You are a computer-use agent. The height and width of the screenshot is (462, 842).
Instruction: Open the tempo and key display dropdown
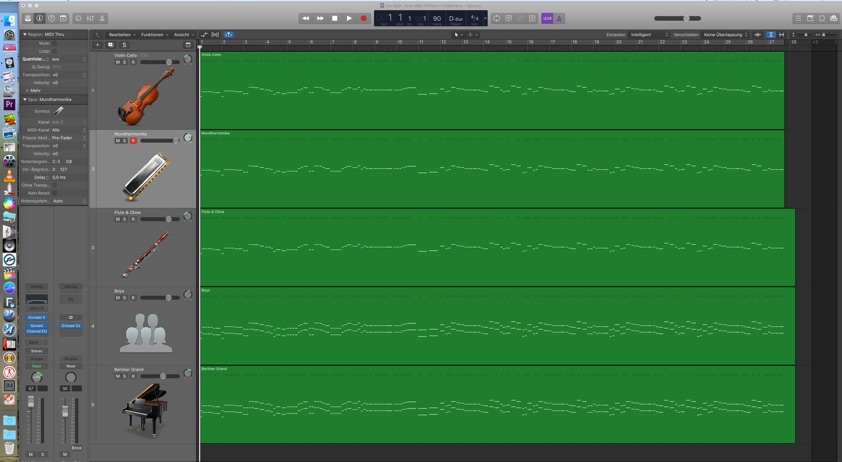point(485,18)
